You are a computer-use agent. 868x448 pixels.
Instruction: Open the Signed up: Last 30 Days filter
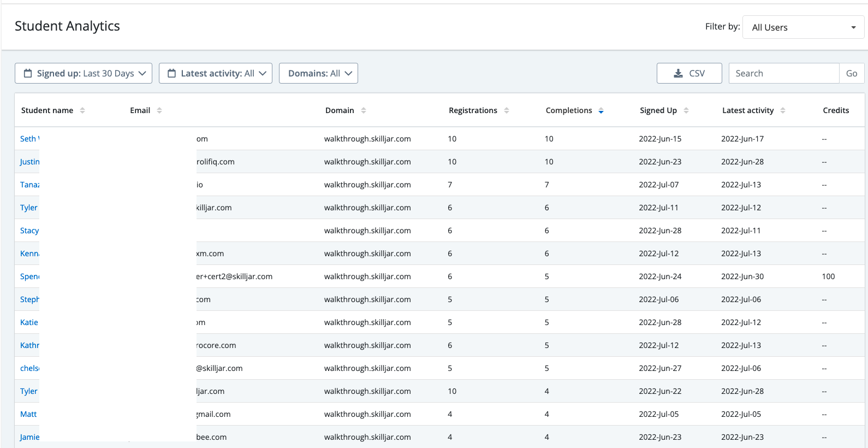pos(84,73)
